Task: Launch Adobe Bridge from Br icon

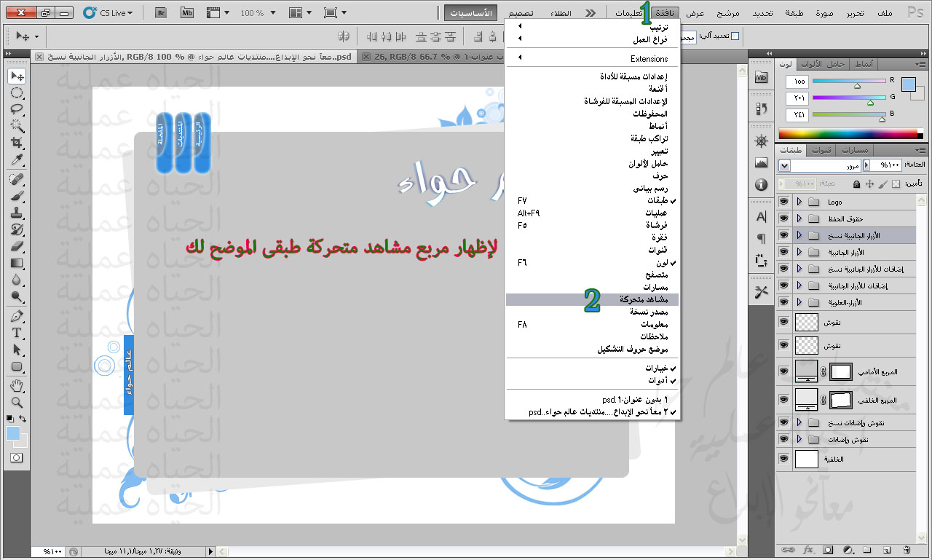Action: click(162, 13)
